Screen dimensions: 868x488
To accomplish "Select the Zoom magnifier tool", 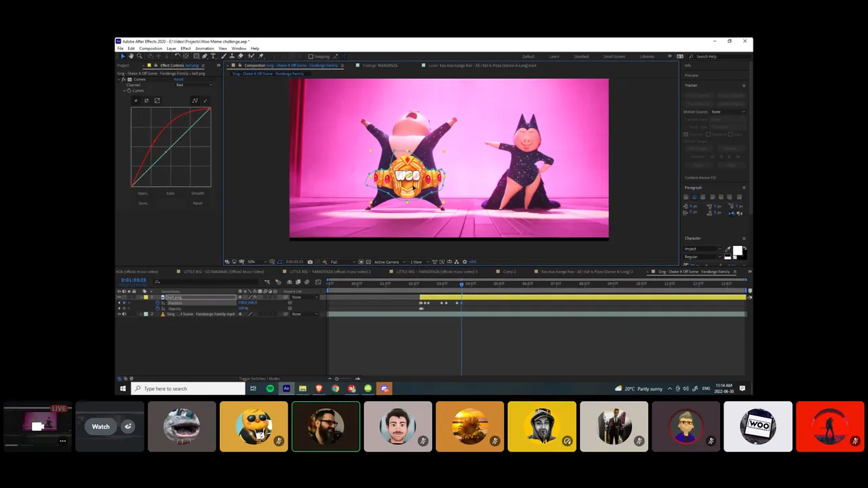I will (x=139, y=56).
